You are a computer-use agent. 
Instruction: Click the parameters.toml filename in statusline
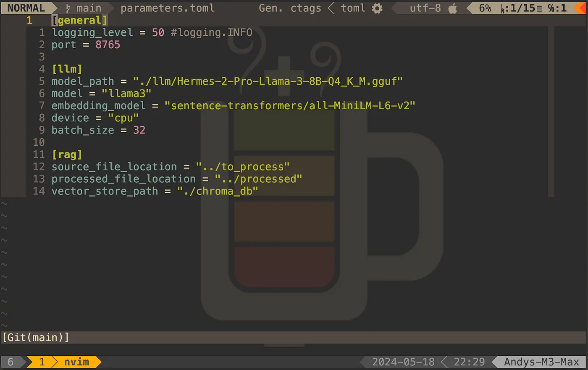[167, 8]
